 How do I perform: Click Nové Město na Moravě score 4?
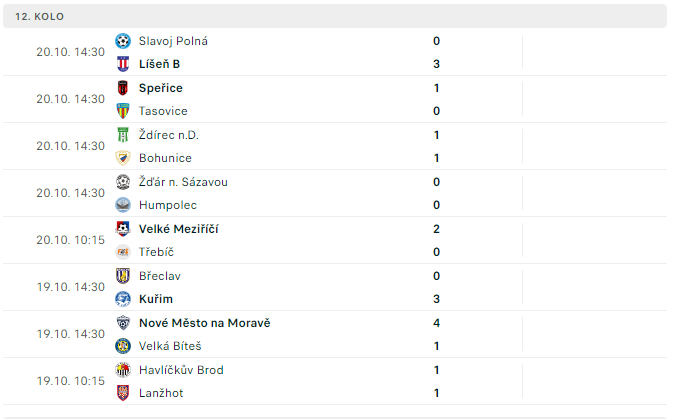click(437, 323)
